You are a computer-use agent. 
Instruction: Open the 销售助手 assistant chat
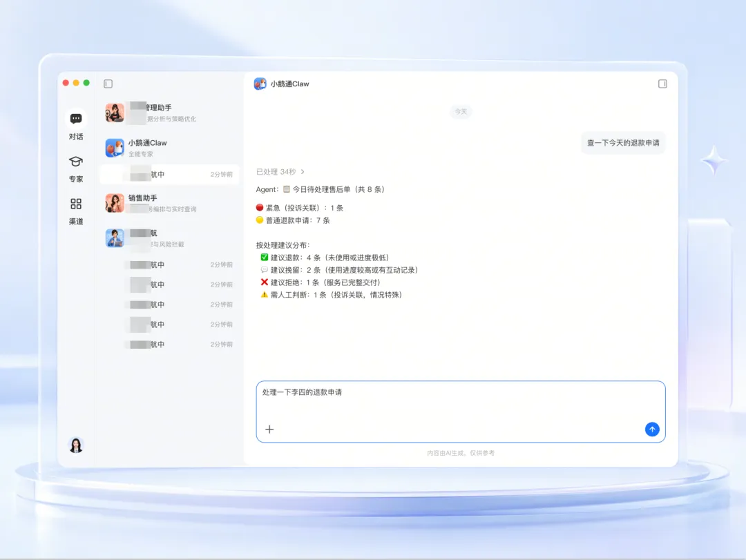pyautogui.click(x=169, y=203)
